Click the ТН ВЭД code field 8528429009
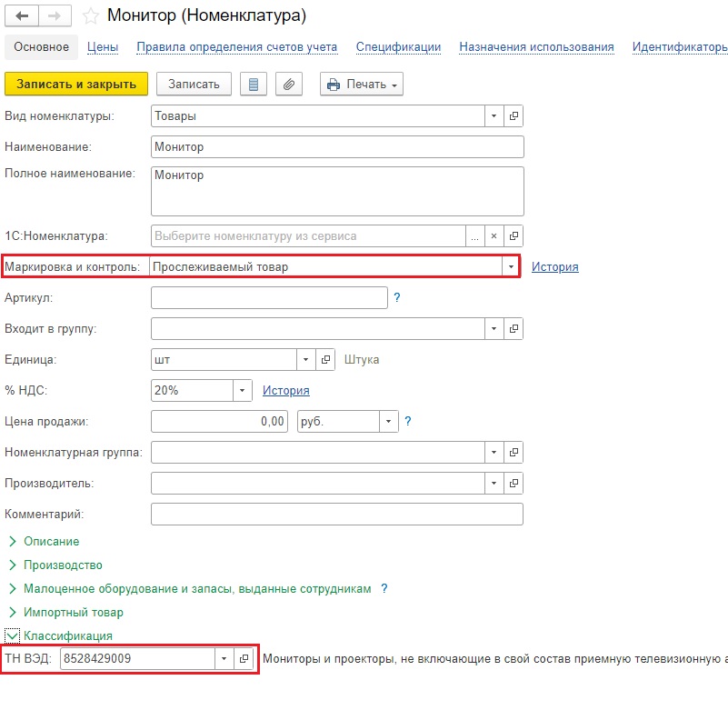 (x=137, y=658)
